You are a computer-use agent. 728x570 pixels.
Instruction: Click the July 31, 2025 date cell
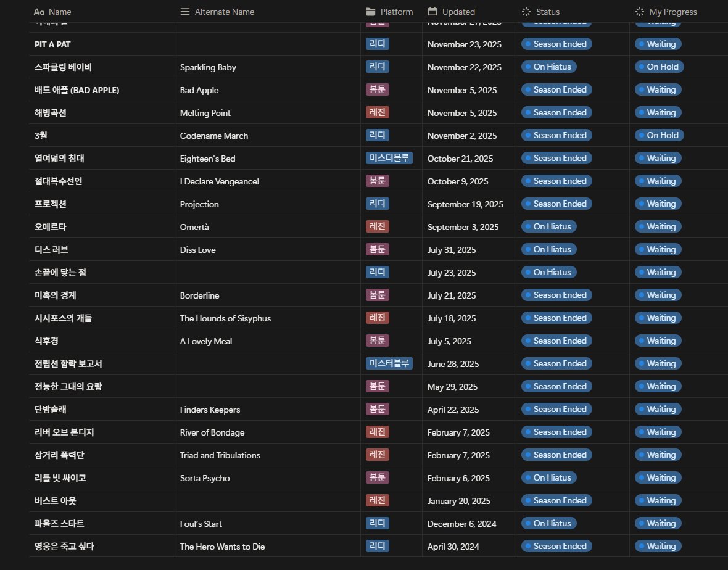pyautogui.click(x=451, y=250)
